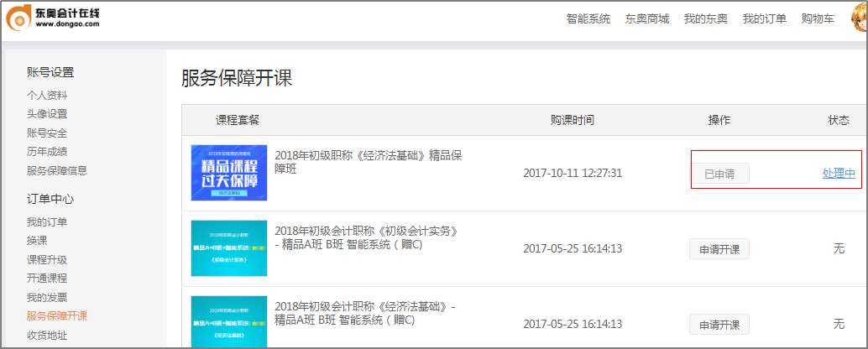Click the Dongao logo icon
The width and height of the screenshot is (868, 349).
pyautogui.click(x=18, y=19)
